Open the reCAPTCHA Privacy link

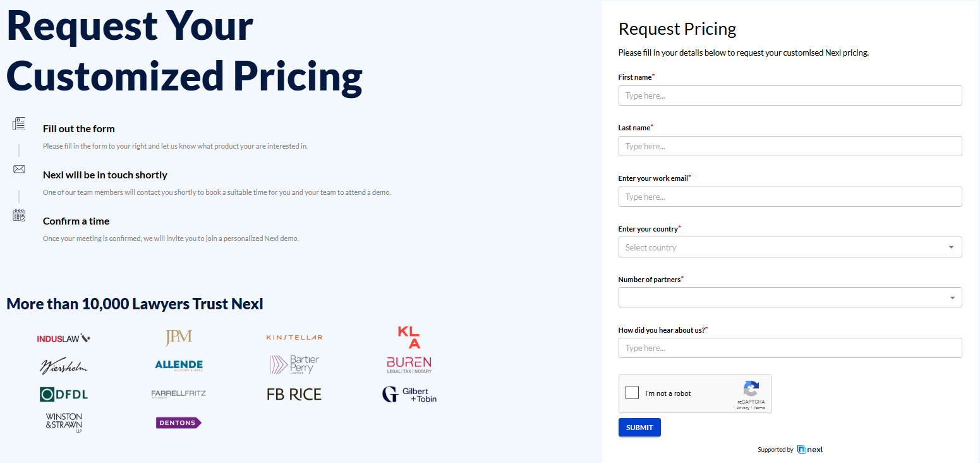click(x=744, y=408)
